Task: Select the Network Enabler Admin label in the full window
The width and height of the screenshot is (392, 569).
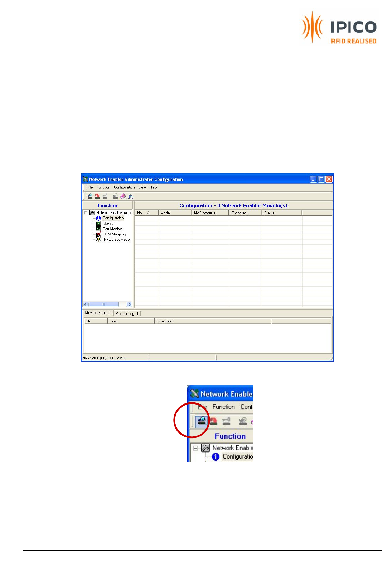Action: [114, 213]
